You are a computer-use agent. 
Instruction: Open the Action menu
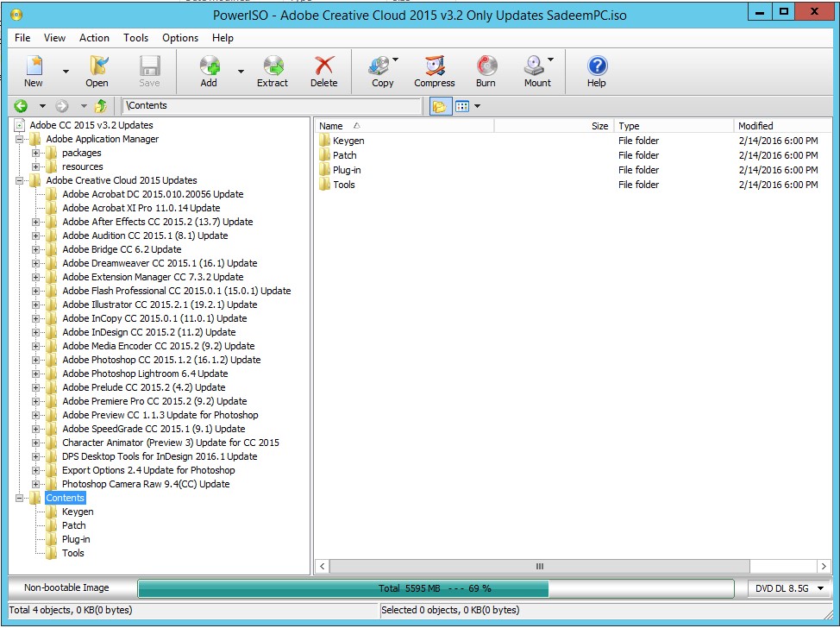click(94, 38)
